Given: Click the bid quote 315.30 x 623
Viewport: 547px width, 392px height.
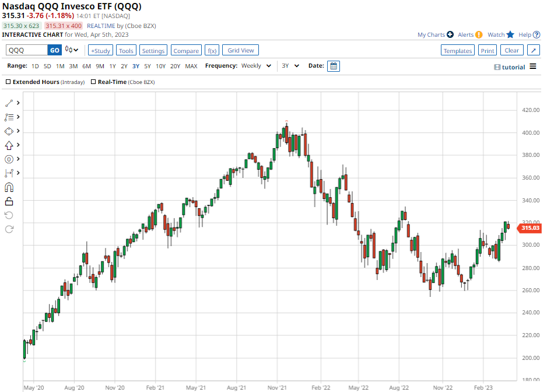Looking at the screenshot, I should click(x=21, y=26).
